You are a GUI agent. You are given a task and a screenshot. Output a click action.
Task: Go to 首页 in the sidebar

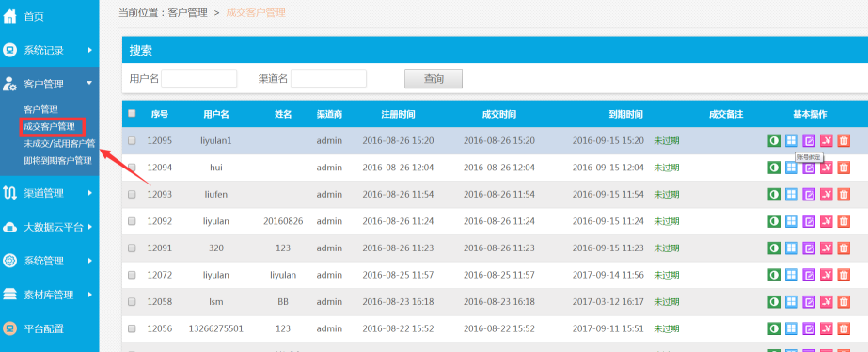coord(34,17)
